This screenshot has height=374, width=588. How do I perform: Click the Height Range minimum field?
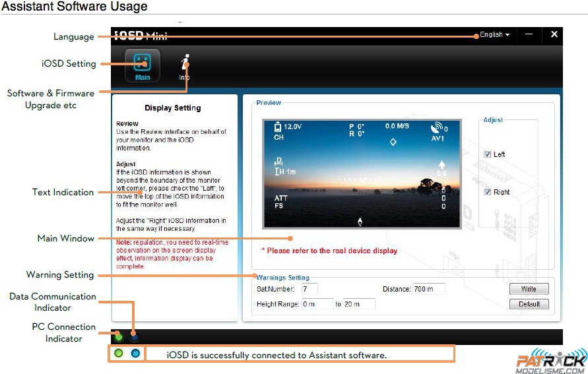pos(317,304)
